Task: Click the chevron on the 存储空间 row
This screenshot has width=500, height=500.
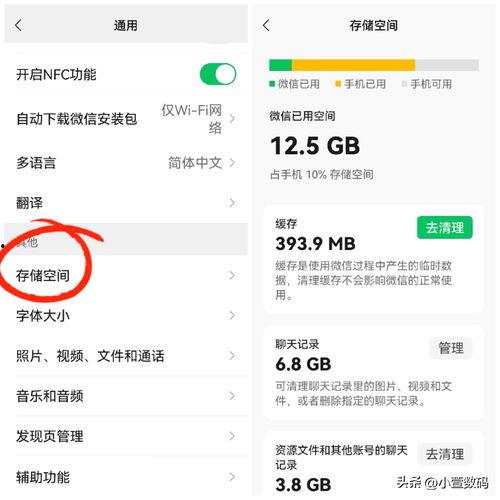Action: pyautogui.click(x=232, y=275)
